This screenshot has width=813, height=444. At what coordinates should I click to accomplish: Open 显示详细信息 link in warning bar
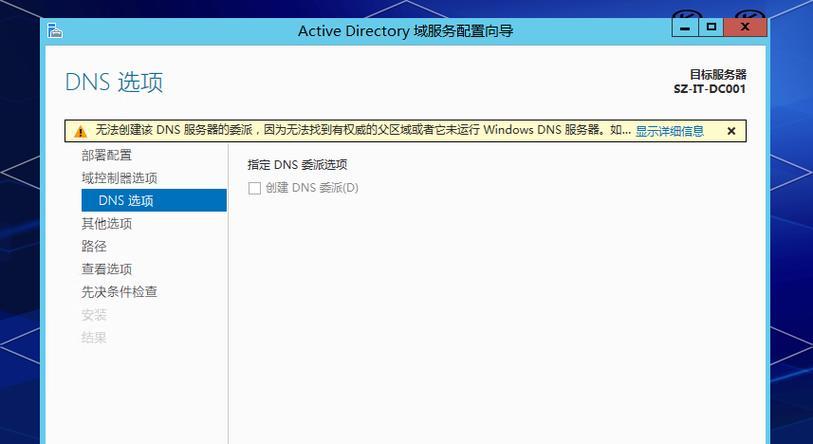(x=669, y=131)
